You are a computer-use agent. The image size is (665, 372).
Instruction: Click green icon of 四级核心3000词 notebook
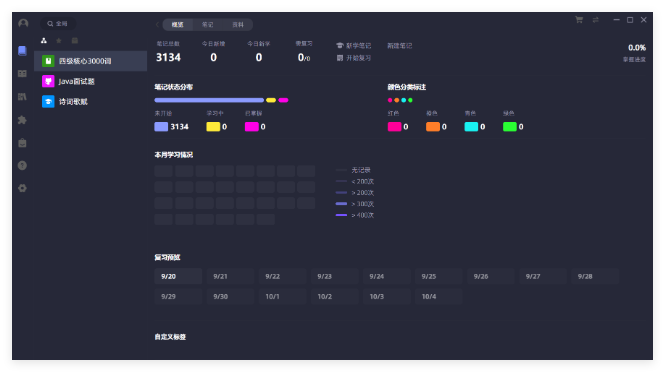click(48, 61)
